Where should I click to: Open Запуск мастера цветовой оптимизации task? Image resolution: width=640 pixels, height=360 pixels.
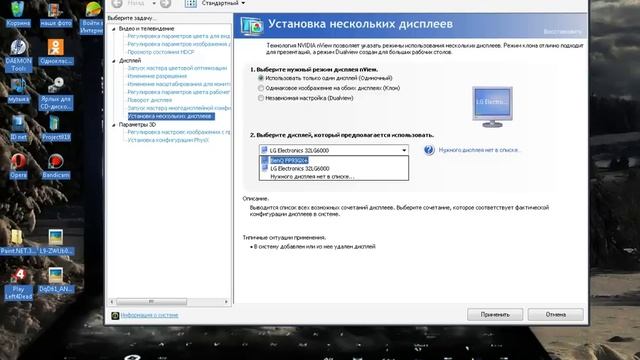click(x=177, y=68)
